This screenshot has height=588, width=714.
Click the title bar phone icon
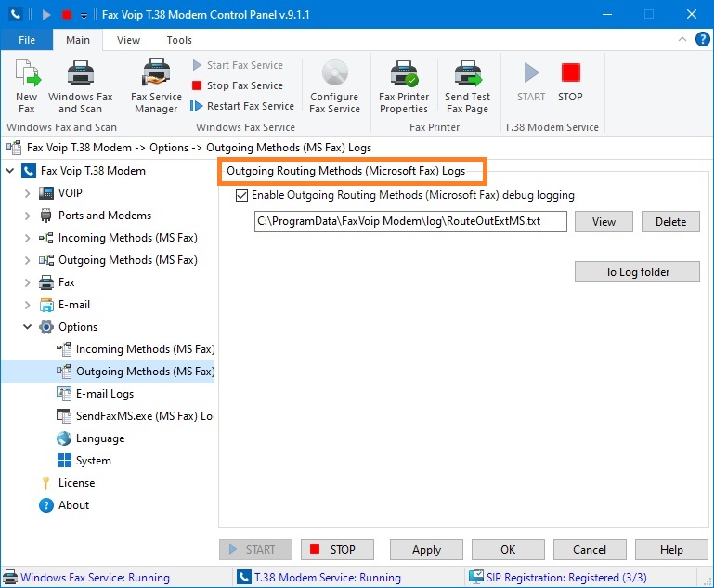click(16, 15)
